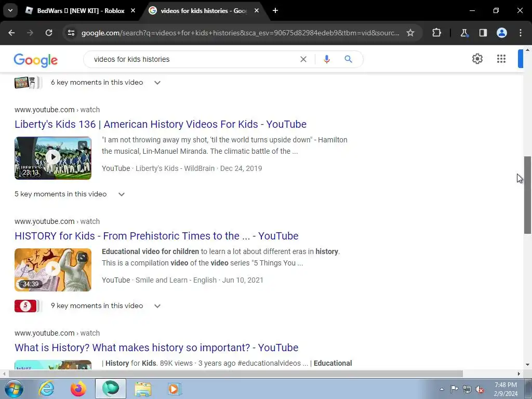Bookmark this page with the star icon

[x=410, y=33]
